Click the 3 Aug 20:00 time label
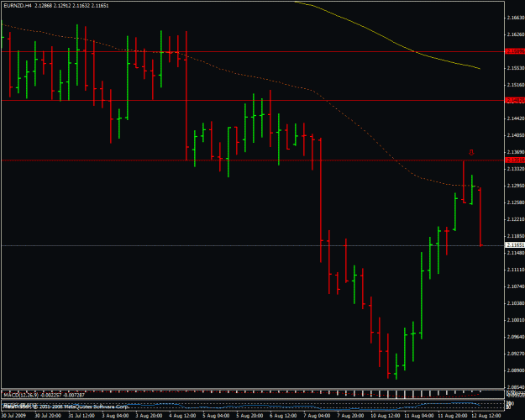The width and height of the screenshot is (525, 420). point(149,416)
